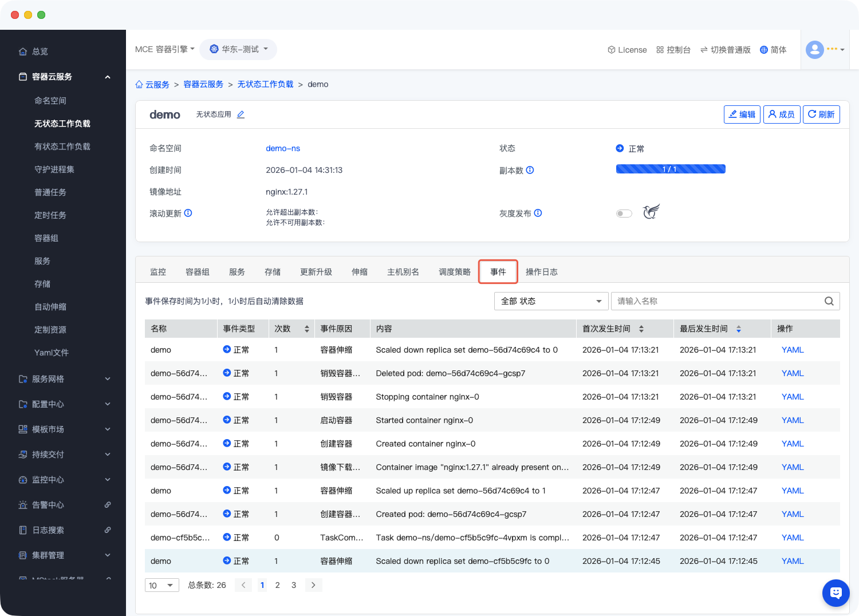Viewport: 859px width, 616px height.
Task: Open the page size dropdown showing 10
Action: click(x=161, y=585)
